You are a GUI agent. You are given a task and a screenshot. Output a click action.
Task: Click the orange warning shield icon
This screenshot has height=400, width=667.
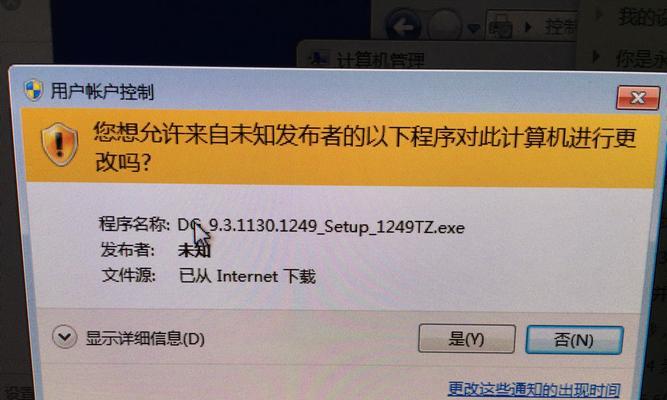[x=60, y=145]
